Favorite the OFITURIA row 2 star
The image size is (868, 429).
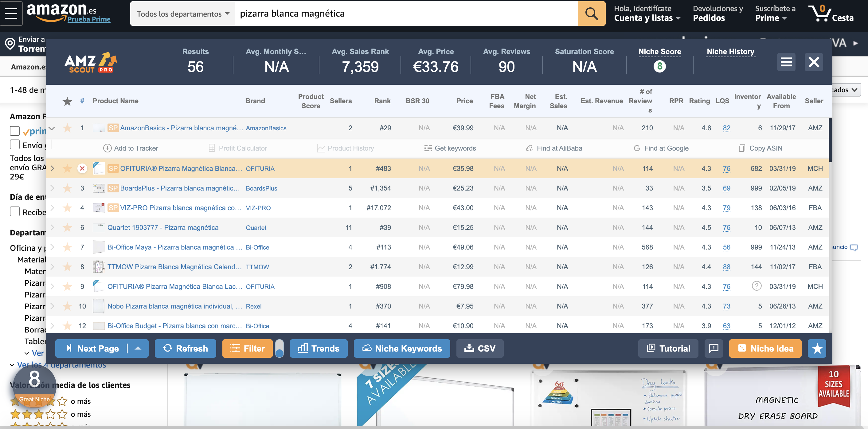point(67,168)
